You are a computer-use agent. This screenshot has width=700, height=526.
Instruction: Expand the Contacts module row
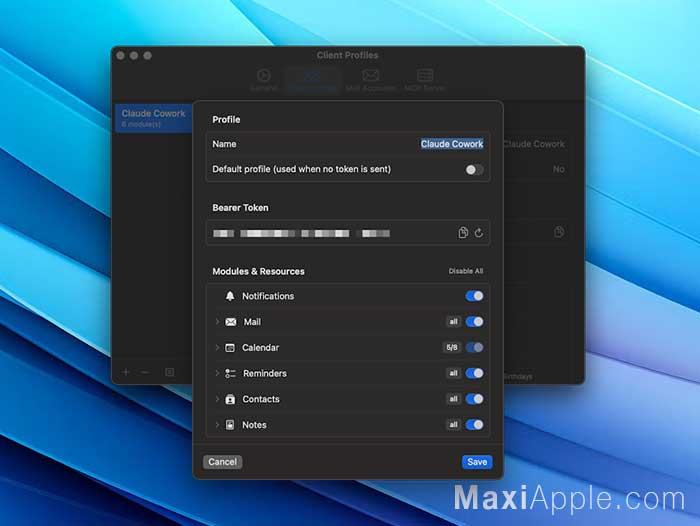(217, 399)
